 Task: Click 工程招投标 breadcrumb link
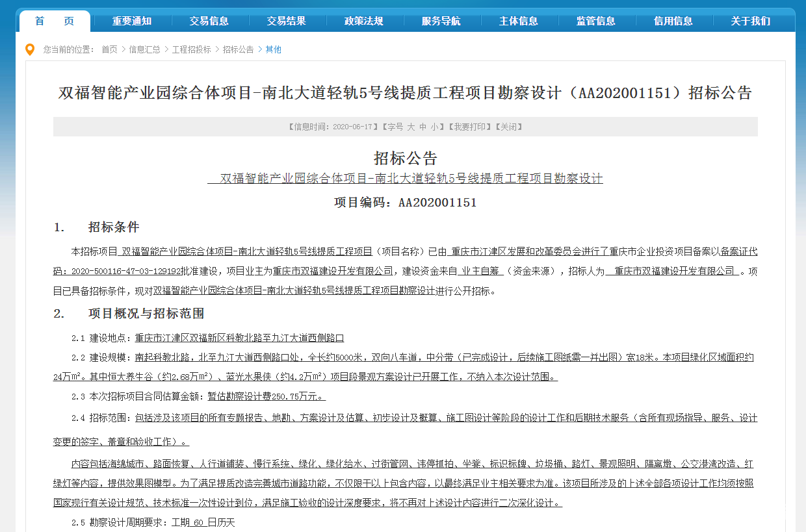191,49
